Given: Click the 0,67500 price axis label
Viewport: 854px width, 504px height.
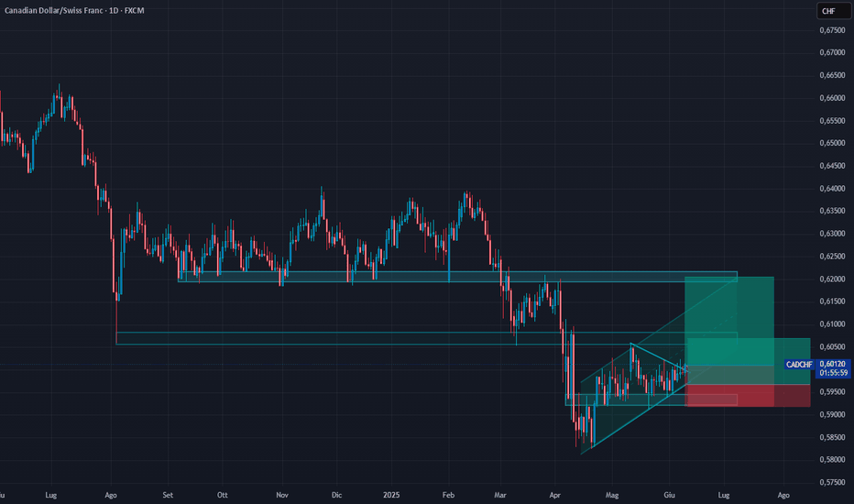Looking at the screenshot, I should tap(833, 30).
